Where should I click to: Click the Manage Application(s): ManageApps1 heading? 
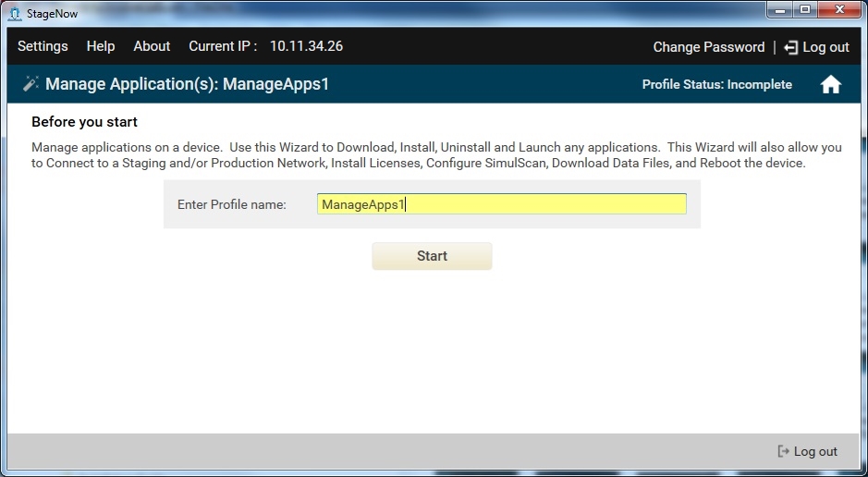pyautogui.click(x=187, y=84)
